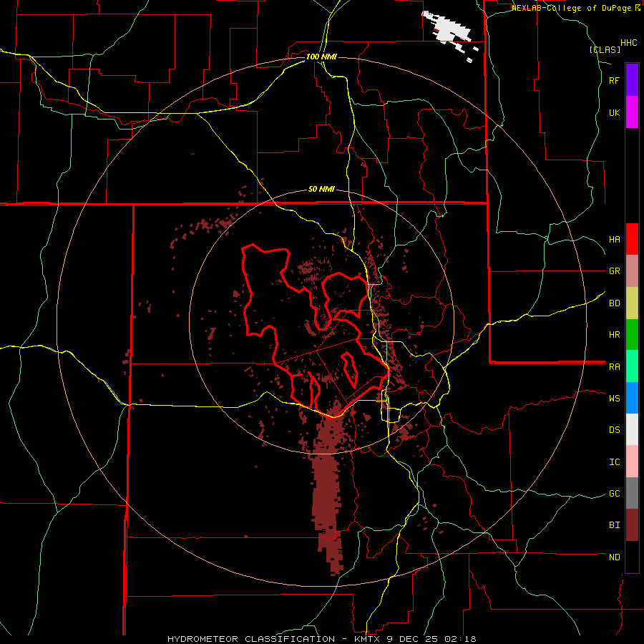Click the white dry snow echo patch

447,29
